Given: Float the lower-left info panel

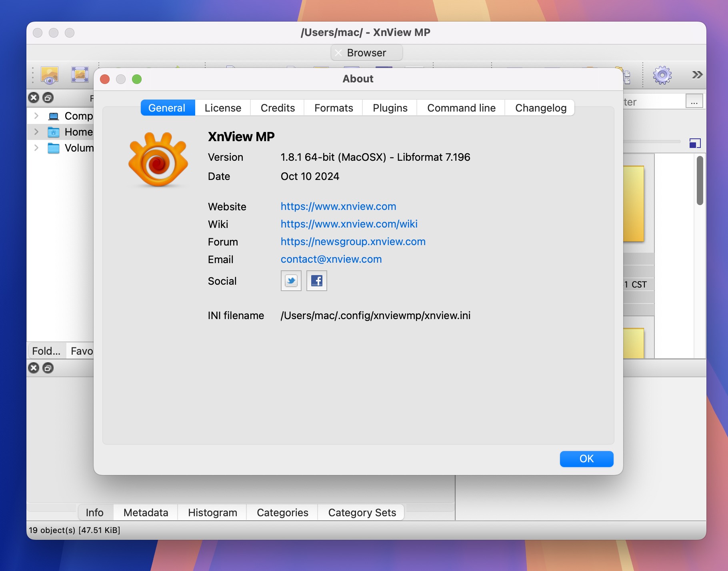Looking at the screenshot, I should click(48, 368).
